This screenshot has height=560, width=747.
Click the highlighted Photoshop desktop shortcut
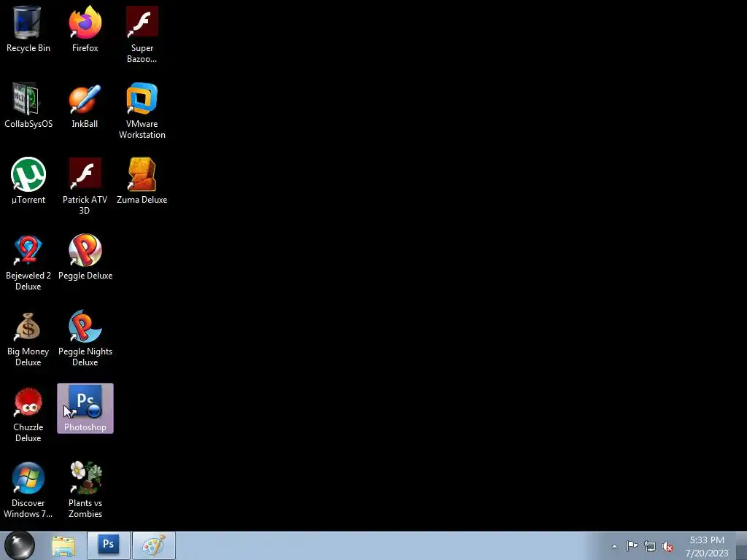point(85,408)
